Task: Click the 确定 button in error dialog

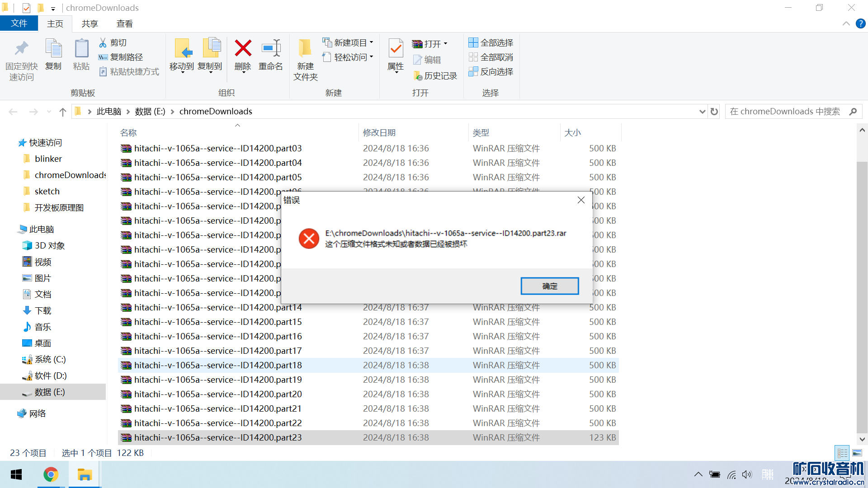Action: point(549,286)
